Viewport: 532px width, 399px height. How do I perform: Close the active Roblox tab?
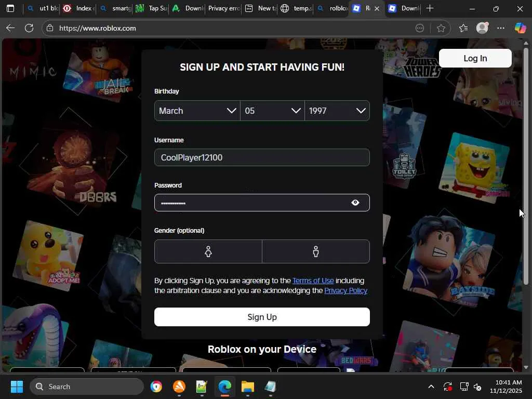pos(377,8)
